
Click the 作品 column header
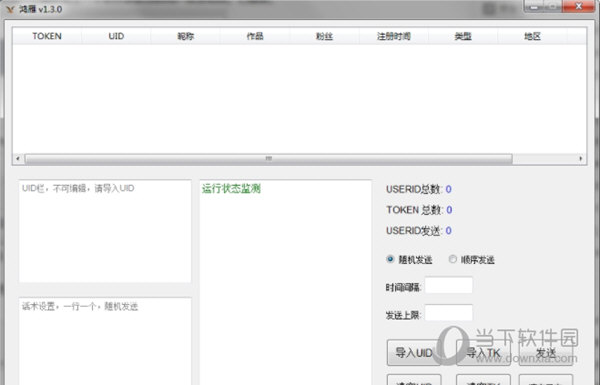255,36
